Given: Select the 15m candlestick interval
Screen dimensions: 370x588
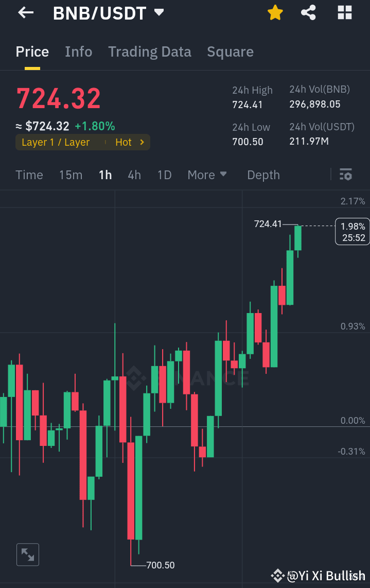Looking at the screenshot, I should pyautogui.click(x=71, y=175).
